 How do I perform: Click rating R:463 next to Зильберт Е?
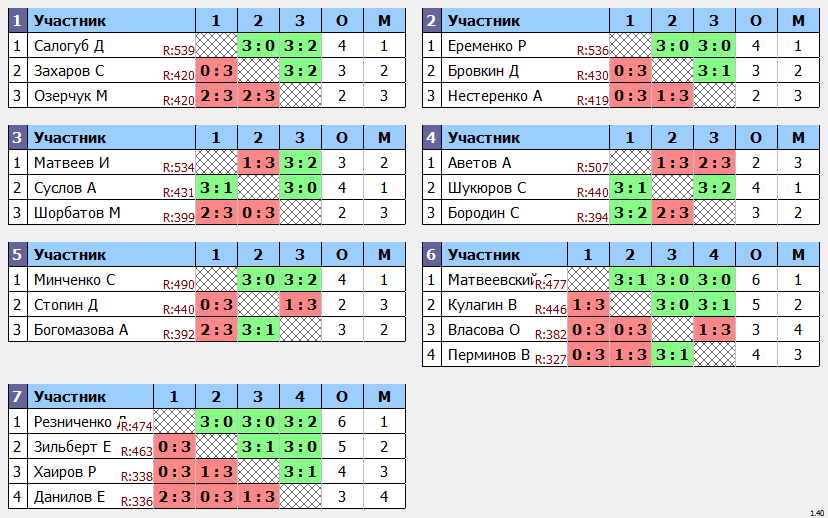click(x=137, y=451)
